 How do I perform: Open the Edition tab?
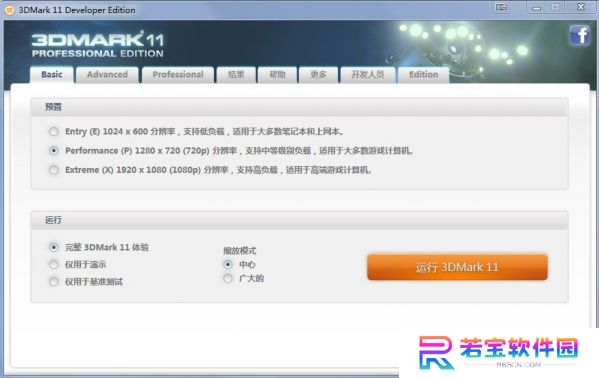[423, 75]
